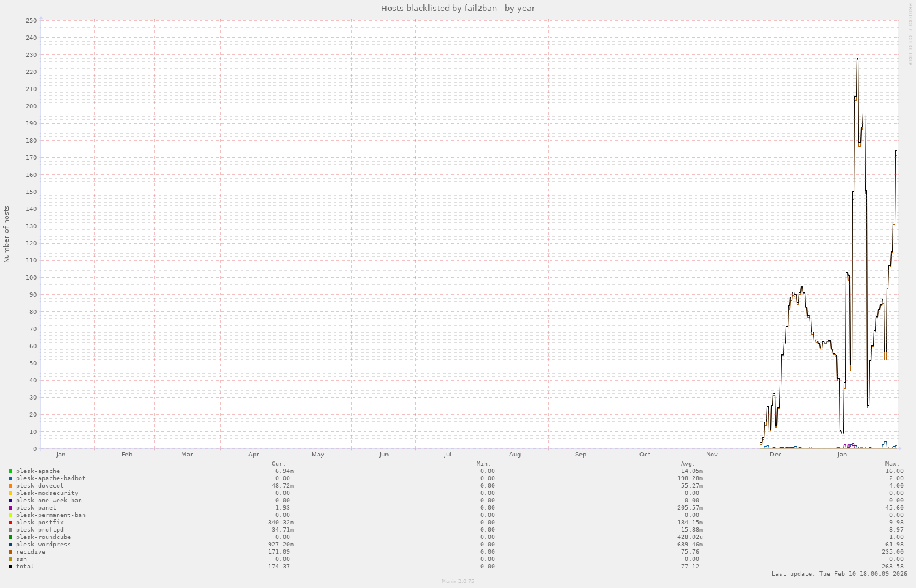Click the plesk-one-week-ban legend label

coord(49,500)
